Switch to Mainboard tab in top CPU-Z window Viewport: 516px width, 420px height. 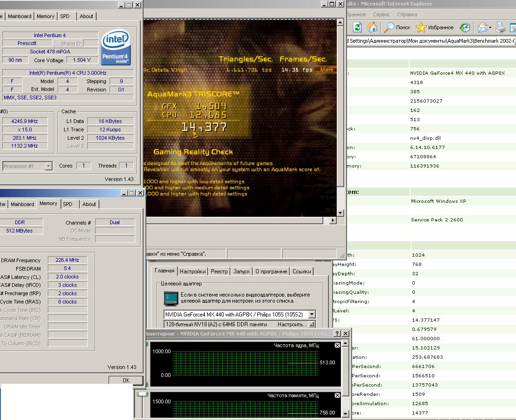tap(20, 16)
